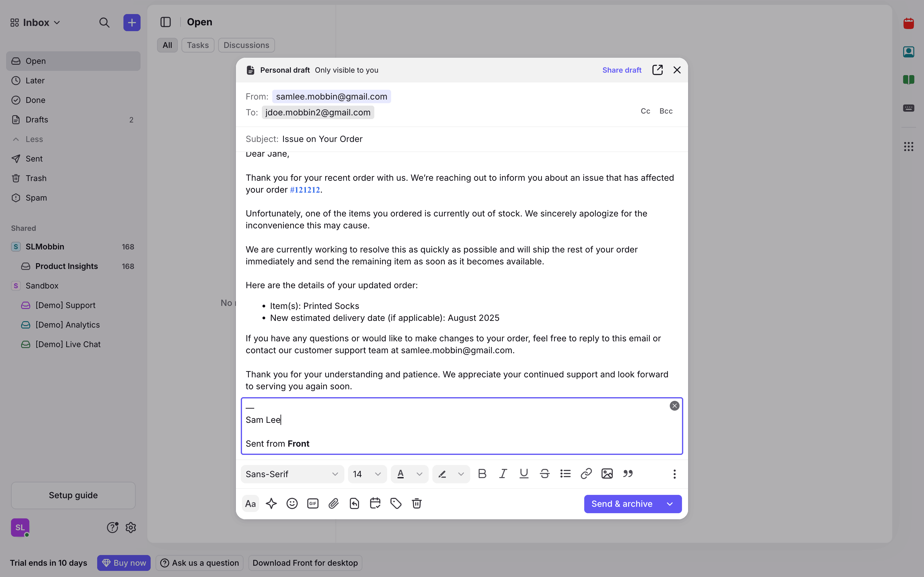
Task: Click the Share draft link
Action: [621, 70]
